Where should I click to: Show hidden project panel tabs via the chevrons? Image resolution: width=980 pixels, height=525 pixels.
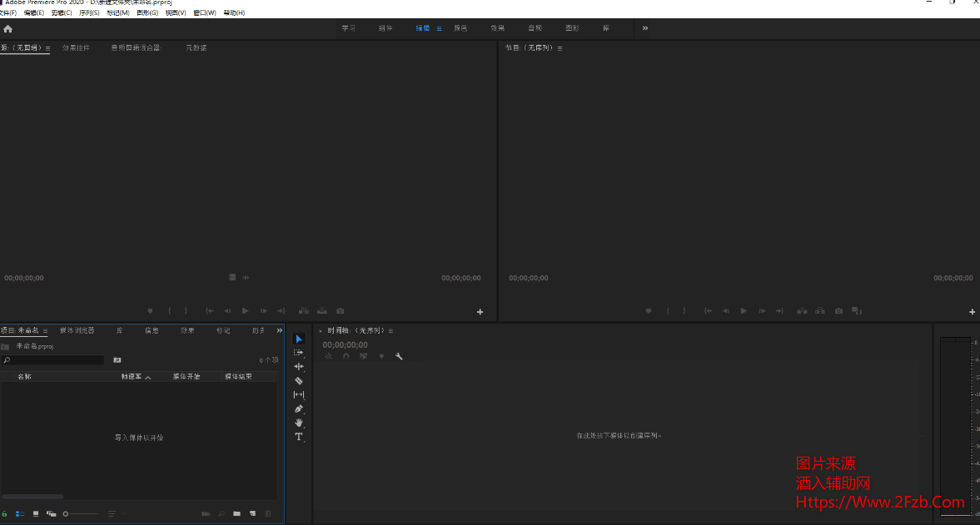click(280, 330)
